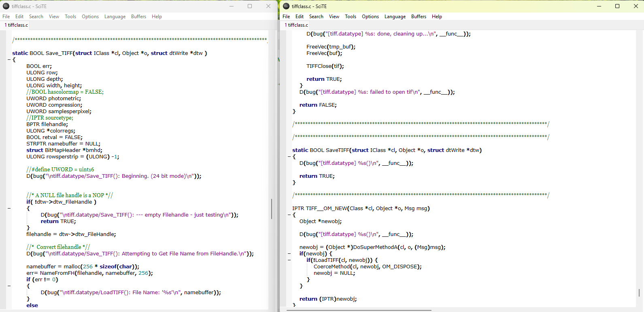Viewport: 644px width, 312px height.
Task: Click 'struct BitMapHeader *bmhd;' line
Action: 64,150
